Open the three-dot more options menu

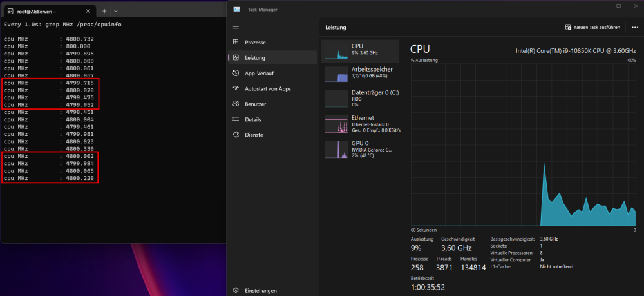[634, 27]
